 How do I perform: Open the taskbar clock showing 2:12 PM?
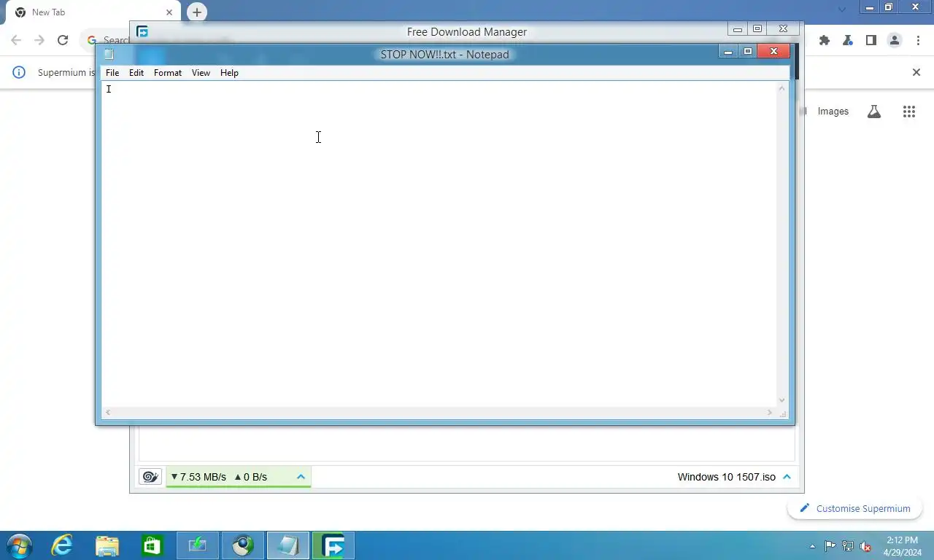tap(902, 546)
